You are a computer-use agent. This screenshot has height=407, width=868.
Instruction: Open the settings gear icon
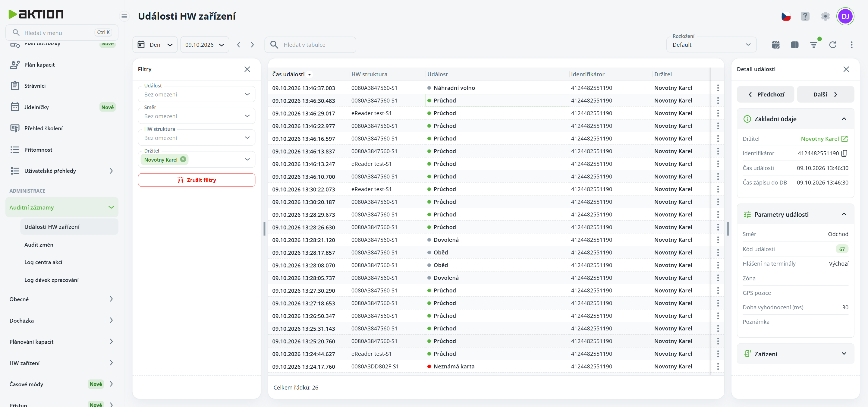[825, 16]
